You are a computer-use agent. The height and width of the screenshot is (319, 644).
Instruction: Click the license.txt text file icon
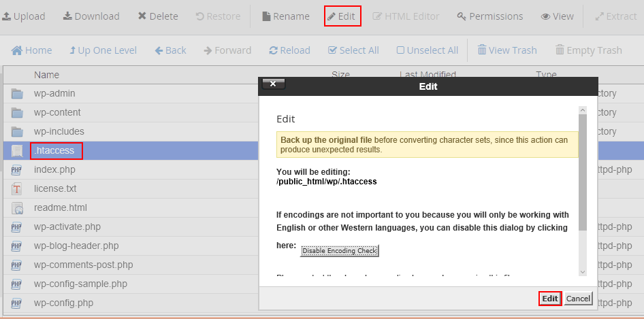(x=17, y=189)
